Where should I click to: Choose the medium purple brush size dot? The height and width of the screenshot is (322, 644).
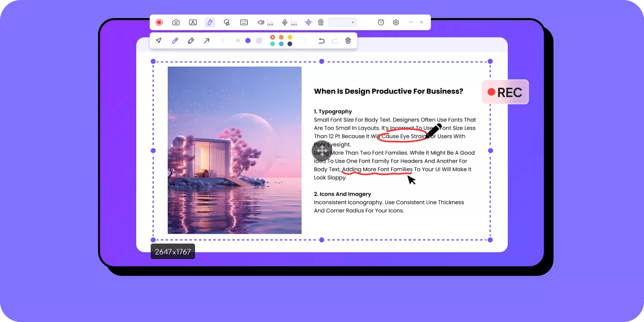click(248, 40)
